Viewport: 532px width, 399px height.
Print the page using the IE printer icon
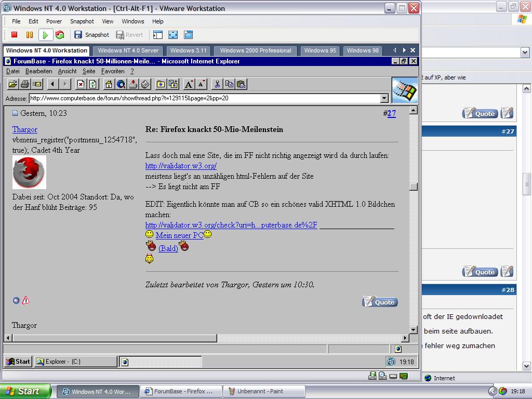point(25,84)
